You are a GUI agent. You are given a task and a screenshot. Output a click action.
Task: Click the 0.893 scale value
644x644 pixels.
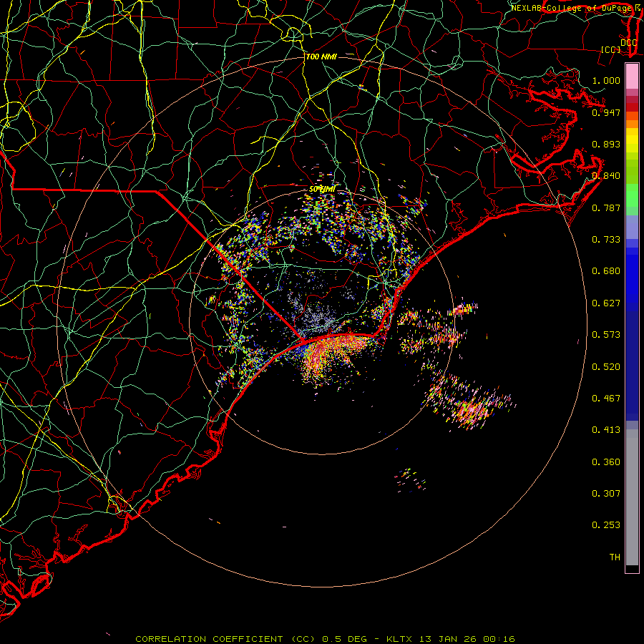[x=606, y=144]
